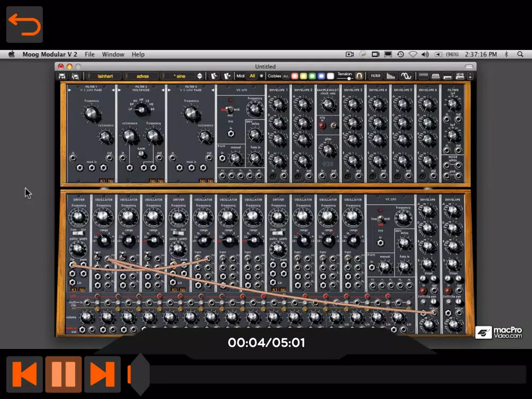Open the File menu

tap(89, 54)
